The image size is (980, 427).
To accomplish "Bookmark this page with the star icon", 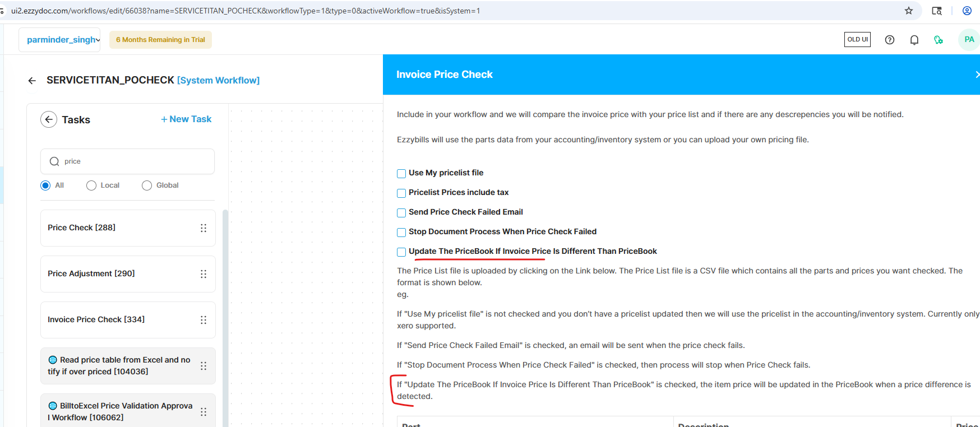I will [x=909, y=11].
